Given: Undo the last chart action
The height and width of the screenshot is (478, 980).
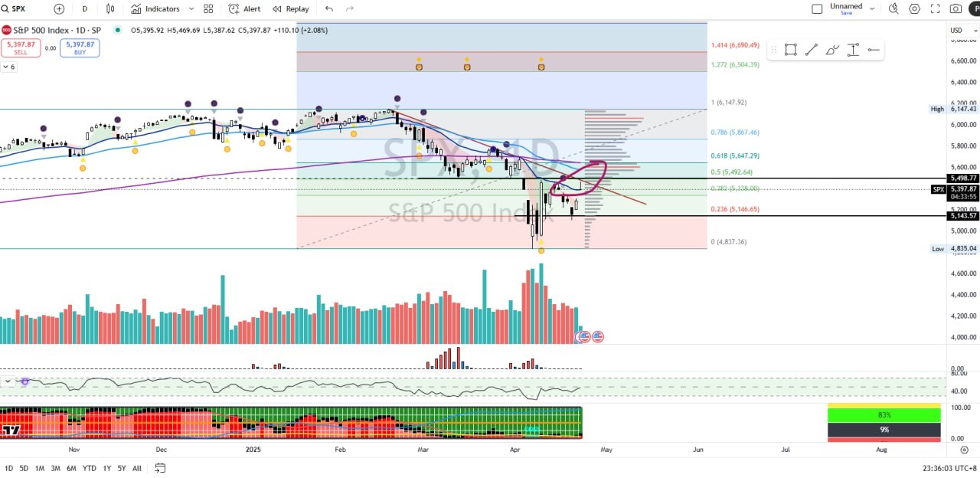Looking at the screenshot, I should 329,8.
